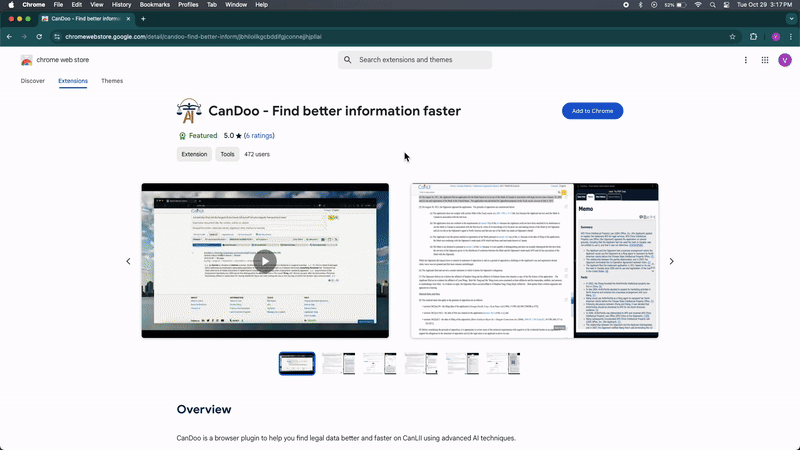Select the second carousel thumbnail
Image resolution: width=800 pixels, height=450 pixels.
click(338, 364)
